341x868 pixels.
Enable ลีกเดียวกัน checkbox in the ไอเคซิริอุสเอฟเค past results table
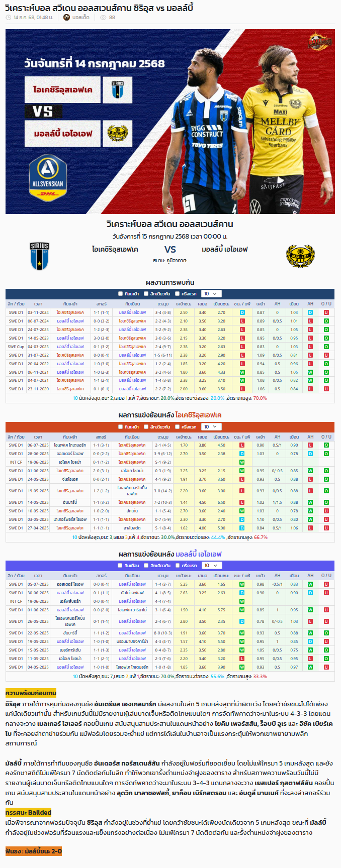coord(146,427)
